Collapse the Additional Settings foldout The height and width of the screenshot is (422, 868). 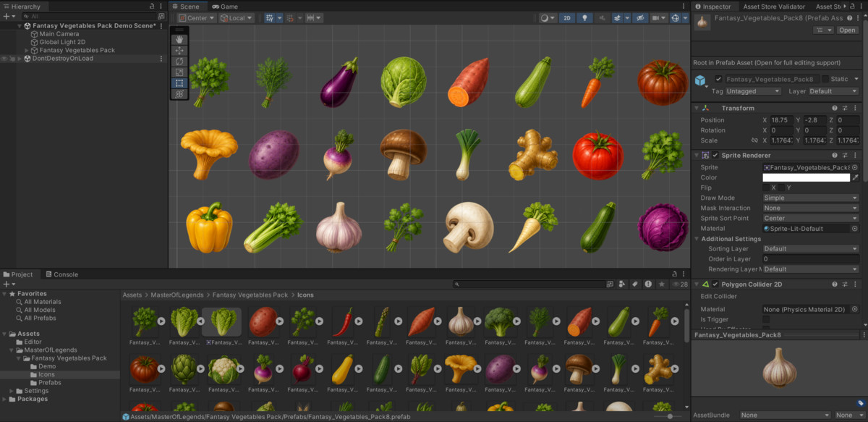tap(697, 239)
